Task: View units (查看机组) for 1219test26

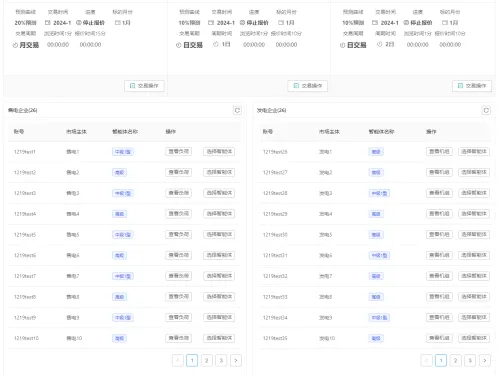Action: point(439,152)
